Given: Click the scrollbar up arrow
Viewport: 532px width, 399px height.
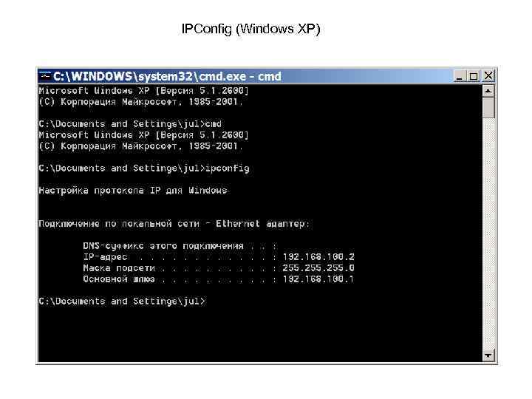Looking at the screenshot, I should tap(488, 91).
